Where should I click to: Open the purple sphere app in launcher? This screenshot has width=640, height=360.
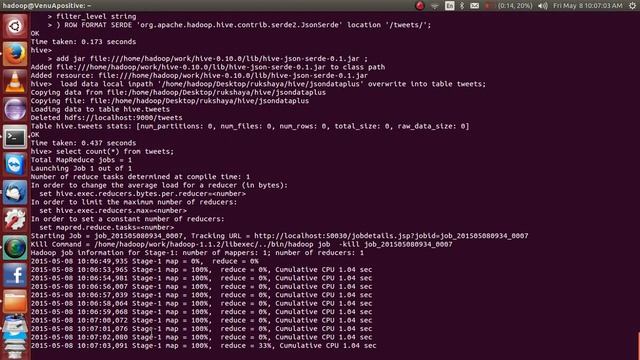pyautogui.click(x=15, y=109)
